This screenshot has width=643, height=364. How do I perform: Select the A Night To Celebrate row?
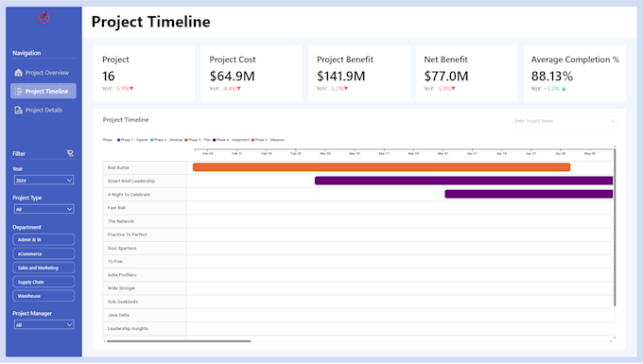(145, 195)
